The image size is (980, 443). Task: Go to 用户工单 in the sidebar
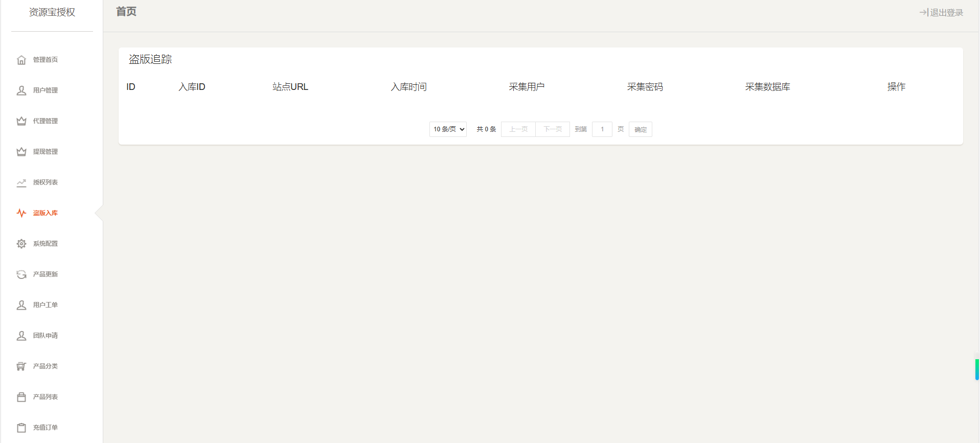pos(45,305)
